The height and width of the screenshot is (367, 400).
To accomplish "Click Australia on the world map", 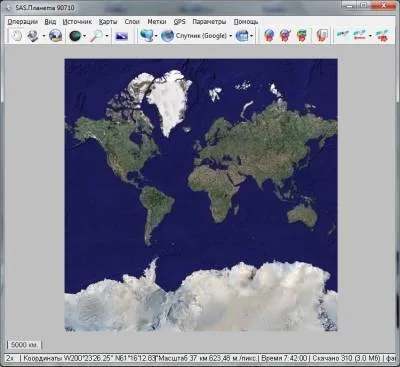I will click(302, 215).
